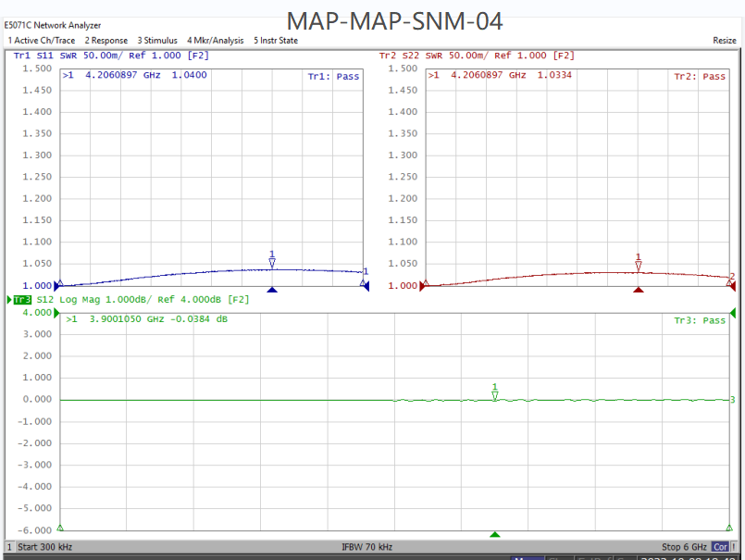Click the Tr2: Pass limit test result
The image size is (745, 560).
[700, 77]
